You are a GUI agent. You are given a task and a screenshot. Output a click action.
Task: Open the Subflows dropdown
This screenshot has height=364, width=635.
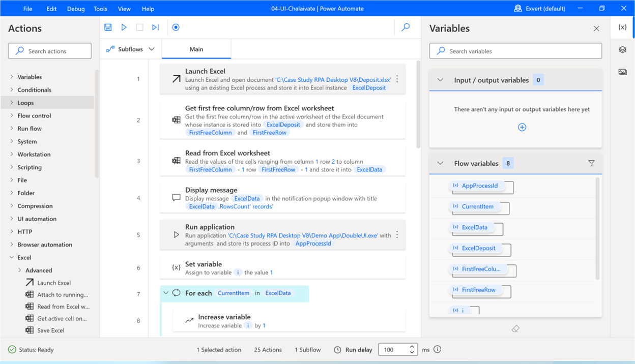point(151,48)
